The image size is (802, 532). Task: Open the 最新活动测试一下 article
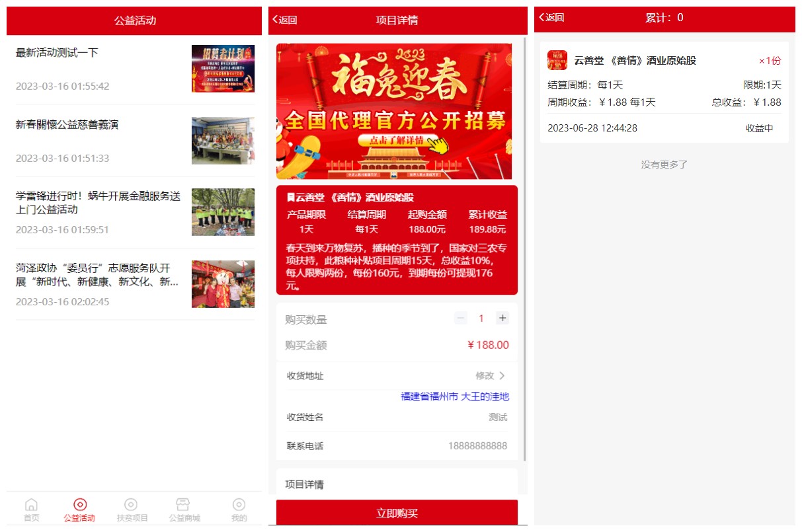(57, 53)
